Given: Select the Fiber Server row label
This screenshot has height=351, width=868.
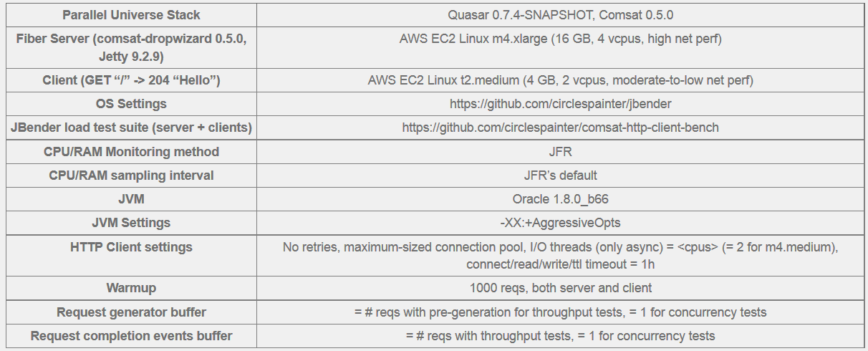Looking at the screenshot, I should 131,47.
